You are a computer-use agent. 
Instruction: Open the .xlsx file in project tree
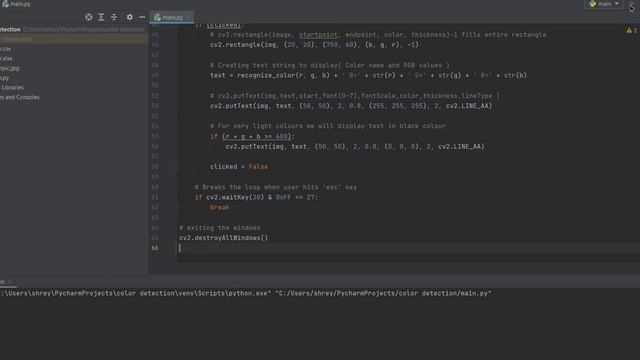tap(6, 58)
